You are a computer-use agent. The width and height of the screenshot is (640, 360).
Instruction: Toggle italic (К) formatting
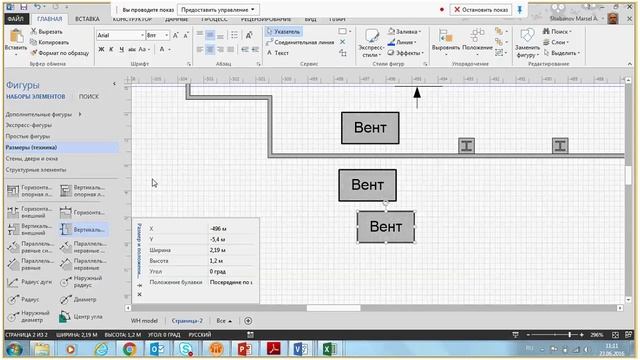coord(111,49)
